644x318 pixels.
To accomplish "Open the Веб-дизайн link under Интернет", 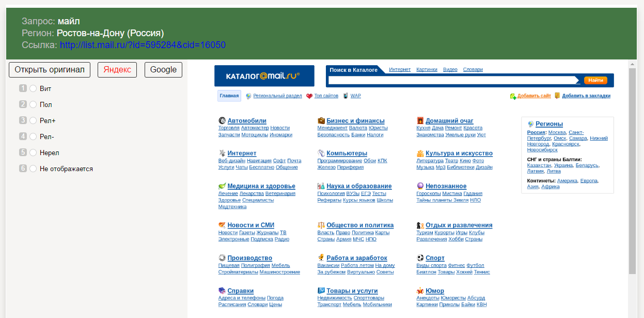I will pos(231,160).
